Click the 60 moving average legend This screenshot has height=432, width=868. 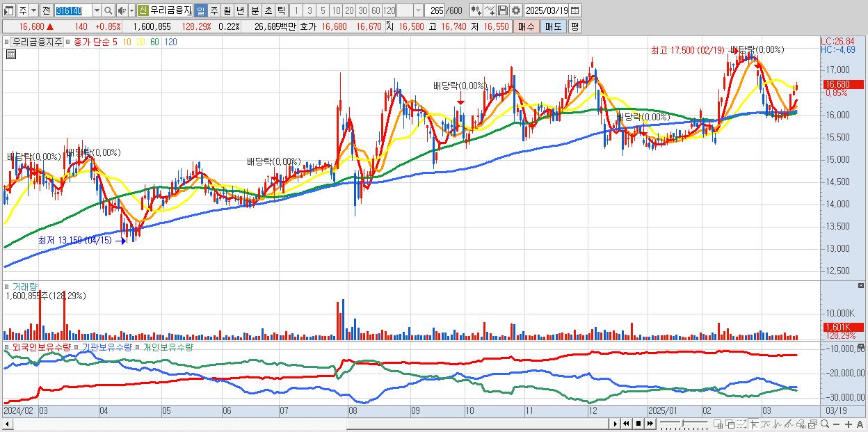point(154,42)
